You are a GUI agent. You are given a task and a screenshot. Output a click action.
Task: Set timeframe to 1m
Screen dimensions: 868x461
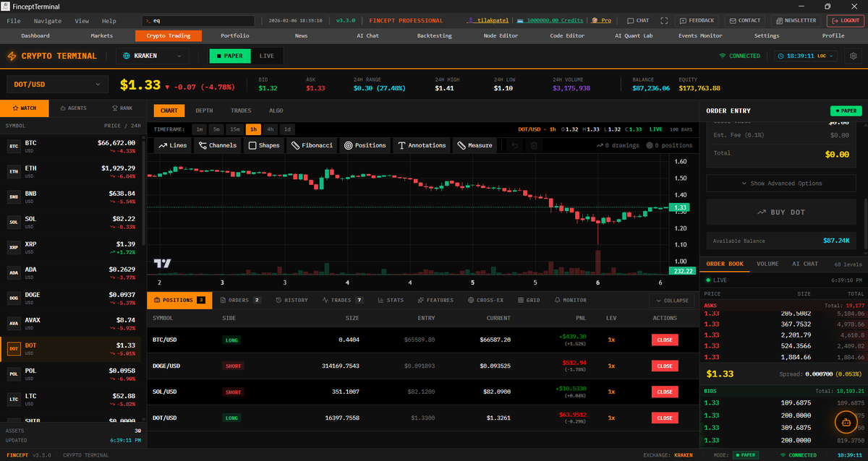[198, 129]
